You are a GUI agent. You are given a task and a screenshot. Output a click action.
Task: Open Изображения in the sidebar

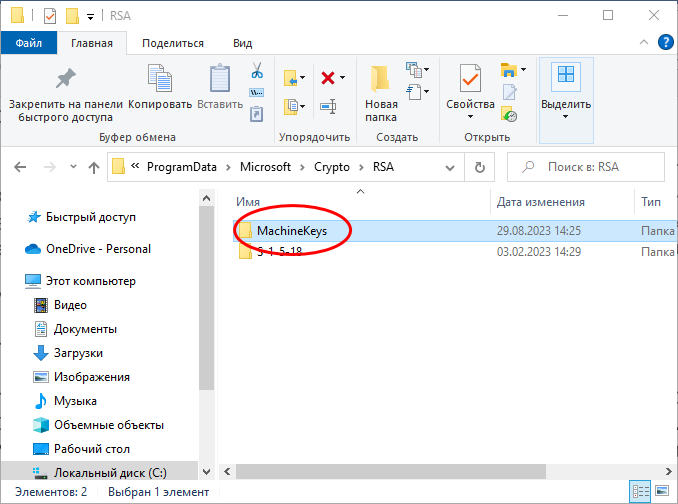[91, 377]
